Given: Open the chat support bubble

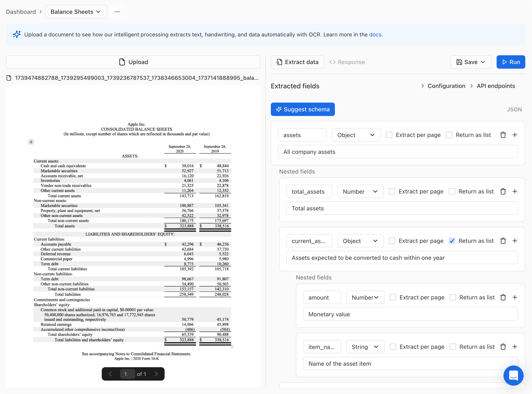Looking at the screenshot, I should pos(513,375).
